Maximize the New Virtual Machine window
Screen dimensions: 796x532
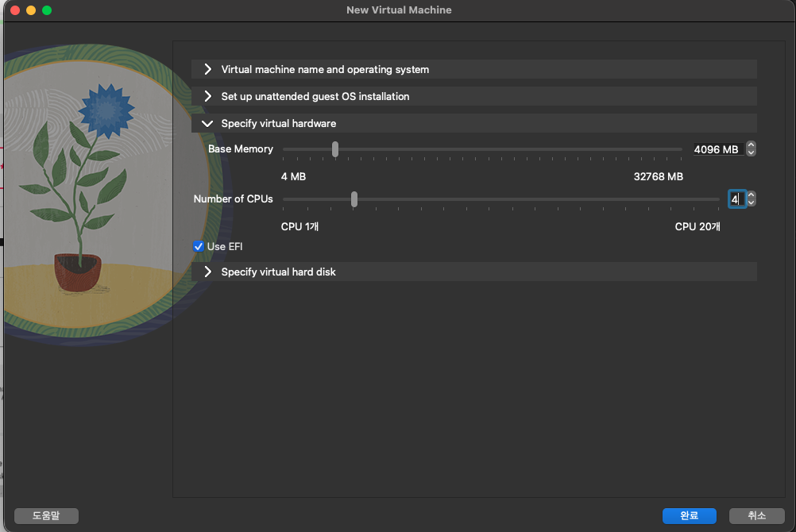click(x=47, y=10)
